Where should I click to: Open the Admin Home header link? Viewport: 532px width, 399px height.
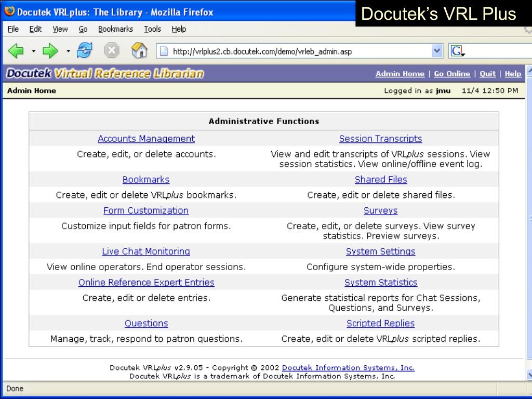click(400, 74)
